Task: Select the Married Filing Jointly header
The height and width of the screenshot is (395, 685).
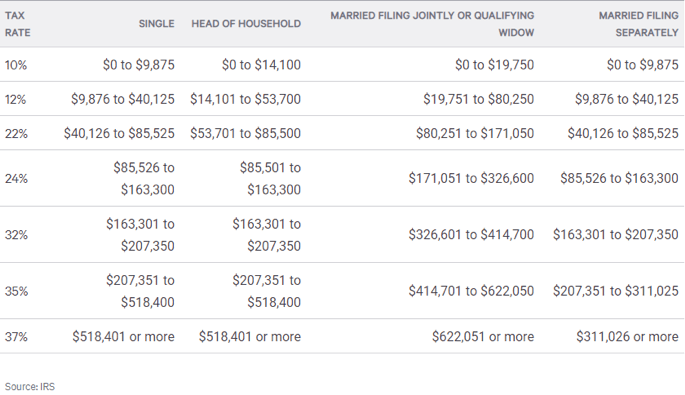Action: point(432,24)
